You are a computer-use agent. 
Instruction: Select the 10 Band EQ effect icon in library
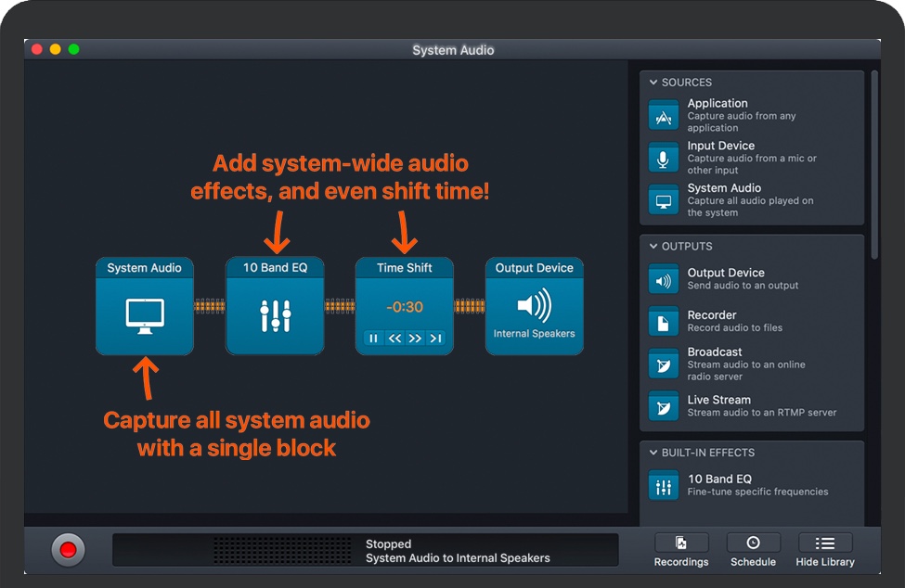point(663,485)
